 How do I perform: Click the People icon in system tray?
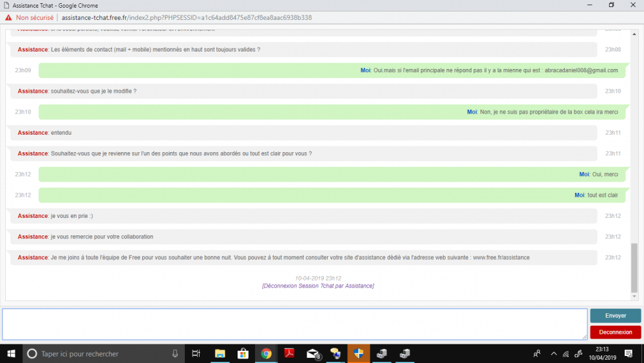[537, 353]
